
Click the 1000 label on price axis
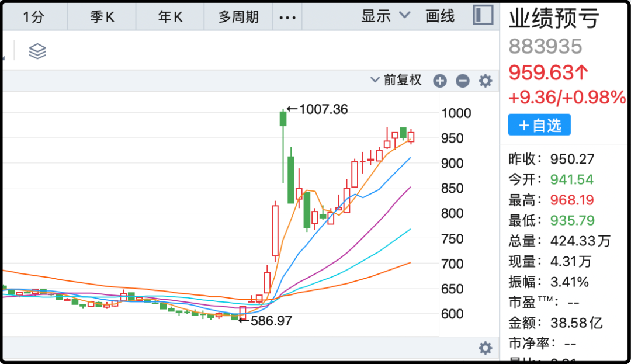click(456, 113)
